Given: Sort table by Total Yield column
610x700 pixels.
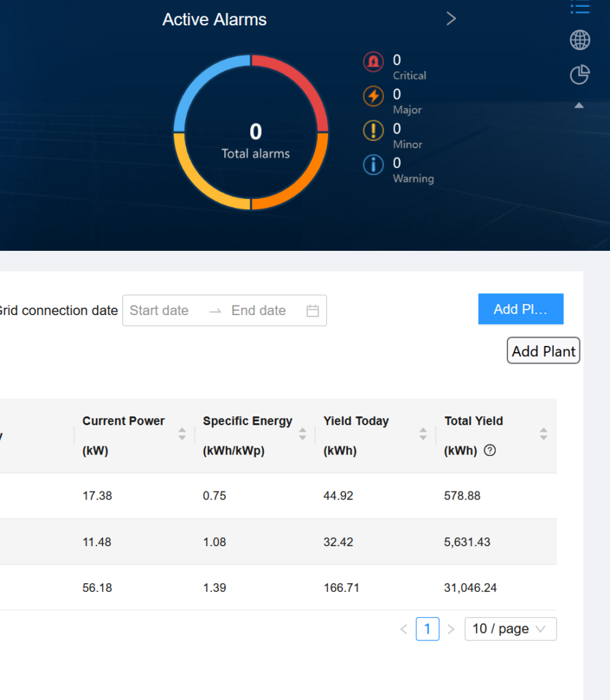Looking at the screenshot, I should click(x=544, y=434).
